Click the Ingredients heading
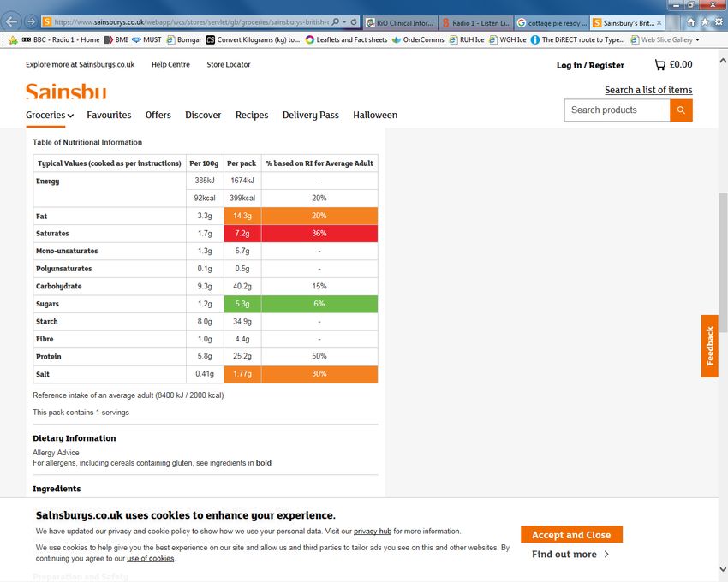Screen dimensions: 728x582 click(57, 489)
